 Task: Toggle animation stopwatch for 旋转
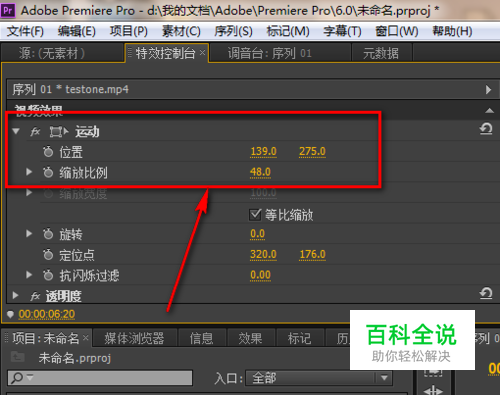[x=48, y=234]
